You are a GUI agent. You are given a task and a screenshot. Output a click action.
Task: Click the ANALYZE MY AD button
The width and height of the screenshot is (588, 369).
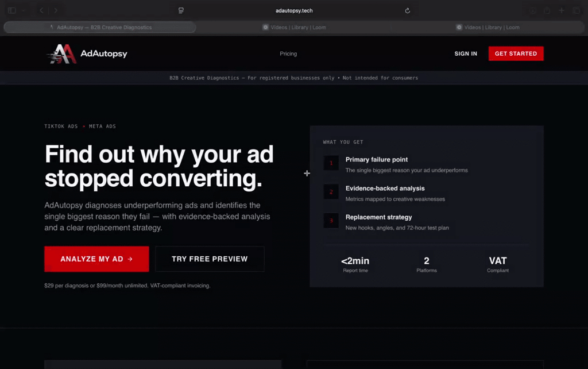click(96, 259)
